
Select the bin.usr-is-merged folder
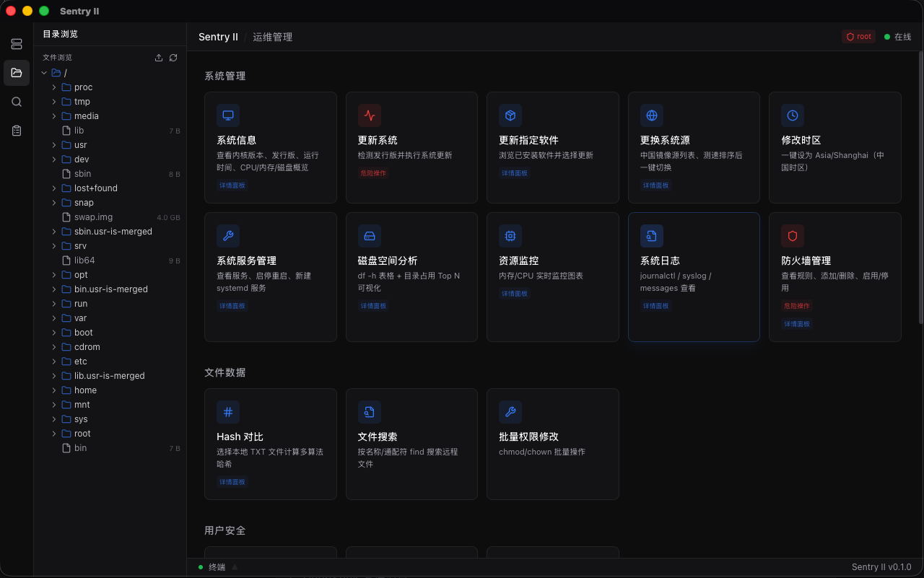pos(110,289)
